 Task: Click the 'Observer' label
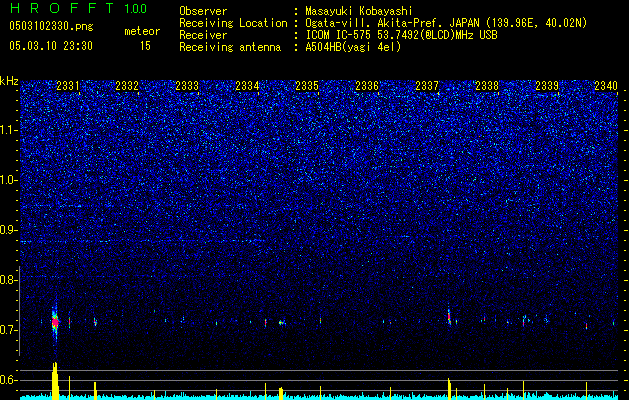coord(203,11)
